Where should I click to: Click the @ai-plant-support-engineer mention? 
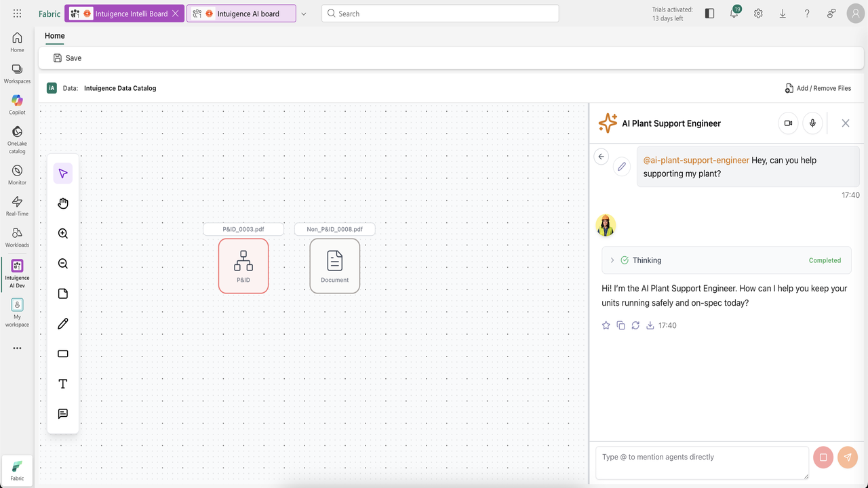point(696,161)
